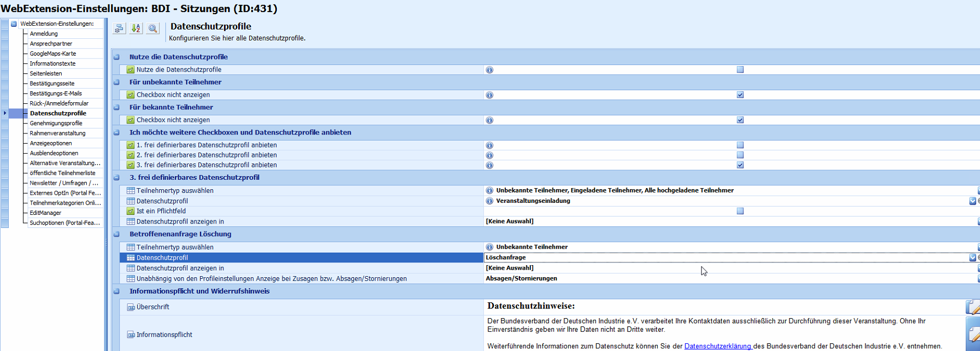Click info icon for 2. frei definierbares Datenschutzprofil
Screen dimensions: 980x351
(489, 155)
